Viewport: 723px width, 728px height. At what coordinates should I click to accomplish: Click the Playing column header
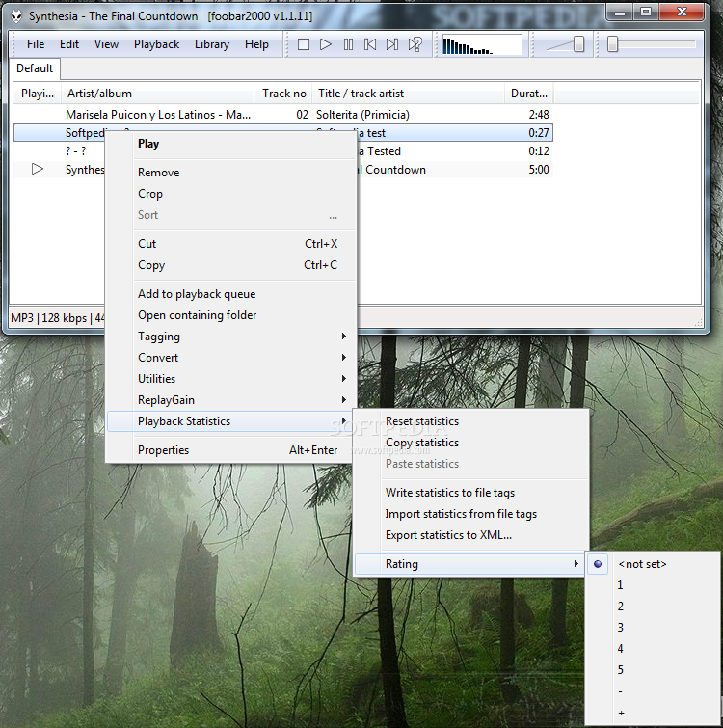pos(38,94)
